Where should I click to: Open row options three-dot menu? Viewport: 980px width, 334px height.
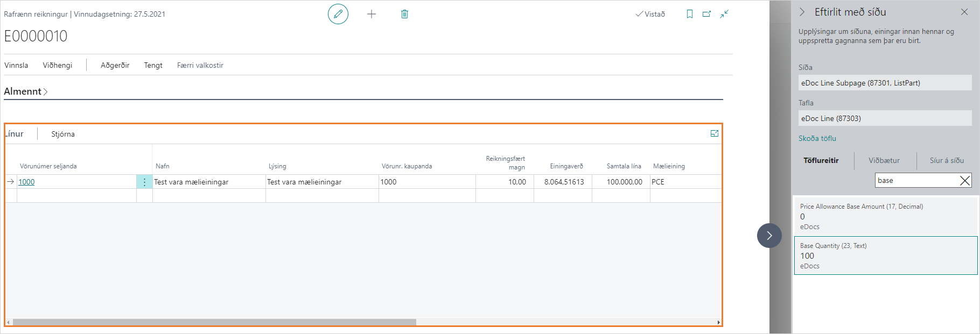tap(144, 182)
